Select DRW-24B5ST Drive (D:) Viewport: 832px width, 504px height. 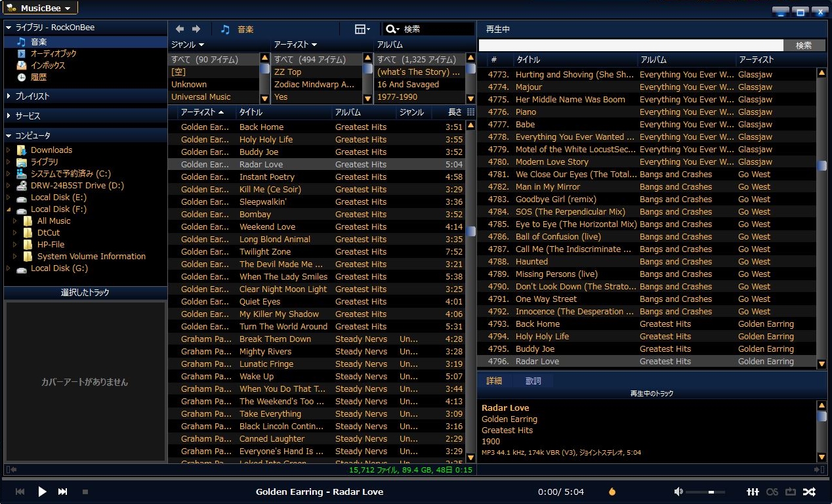click(77, 185)
